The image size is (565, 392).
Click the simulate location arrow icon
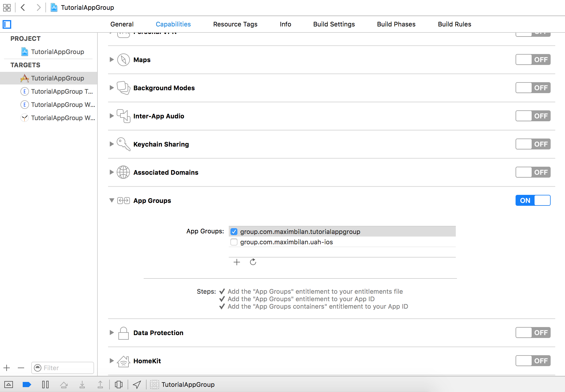coord(137,385)
